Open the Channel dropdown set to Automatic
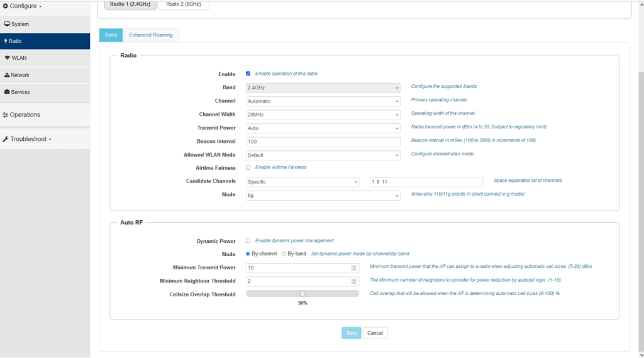The width and height of the screenshot is (644, 358). tap(323, 101)
